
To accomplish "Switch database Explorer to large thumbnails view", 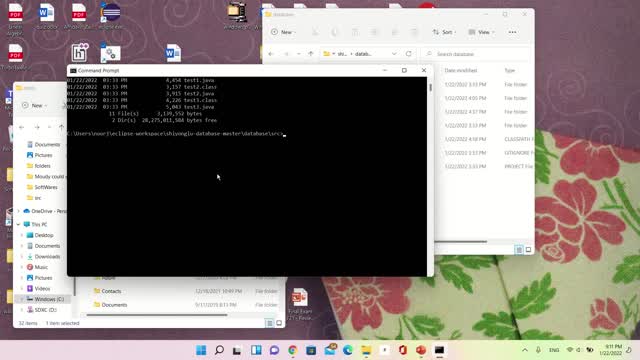I will [529, 249].
